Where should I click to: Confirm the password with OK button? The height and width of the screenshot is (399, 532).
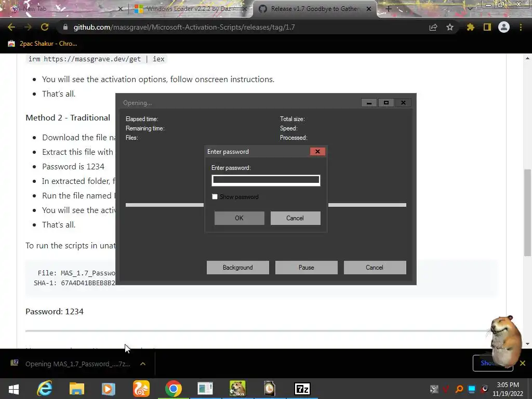click(239, 218)
